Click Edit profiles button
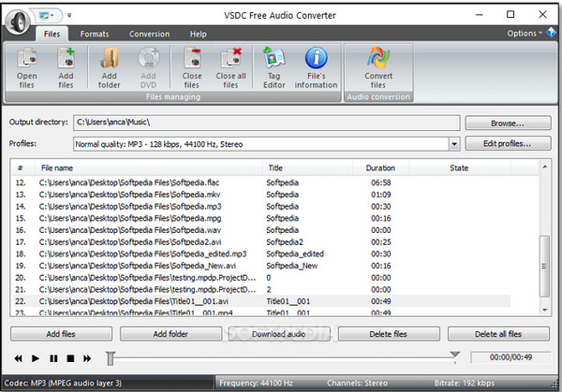562x392 pixels. (x=508, y=143)
